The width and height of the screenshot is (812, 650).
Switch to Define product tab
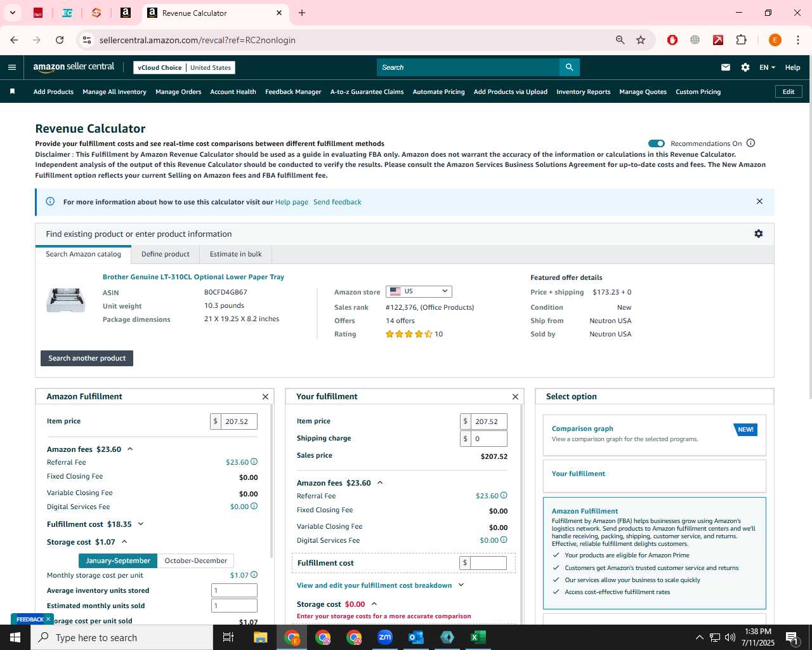pyautogui.click(x=166, y=254)
